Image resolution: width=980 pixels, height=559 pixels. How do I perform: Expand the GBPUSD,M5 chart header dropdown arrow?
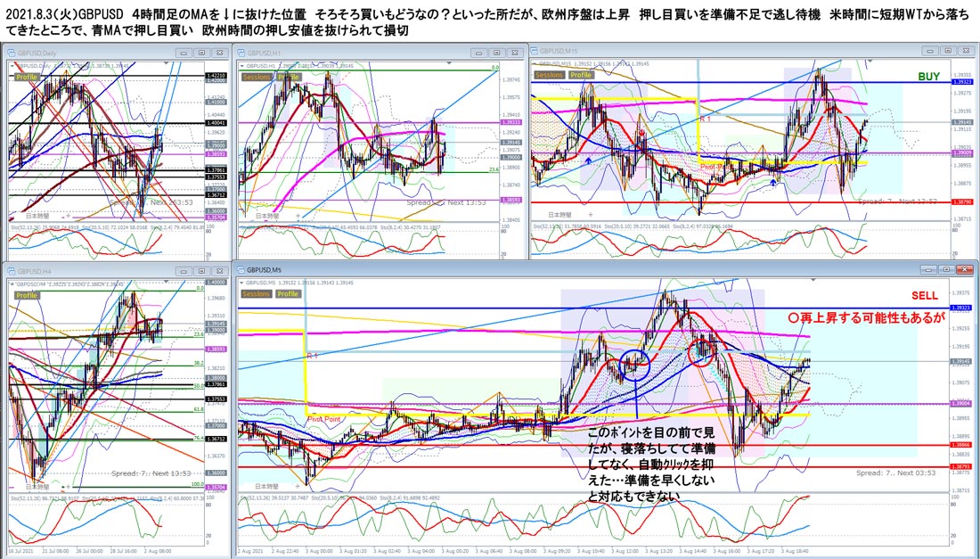(x=241, y=282)
